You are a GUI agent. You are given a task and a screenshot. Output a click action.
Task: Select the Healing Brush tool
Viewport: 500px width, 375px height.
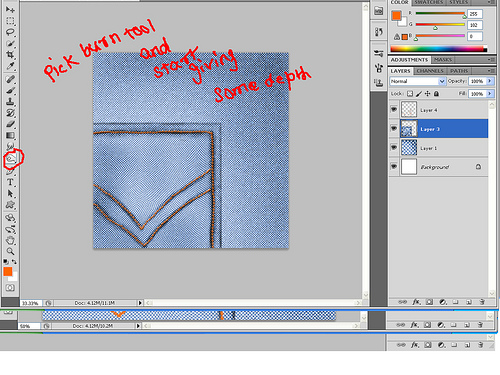(10, 79)
